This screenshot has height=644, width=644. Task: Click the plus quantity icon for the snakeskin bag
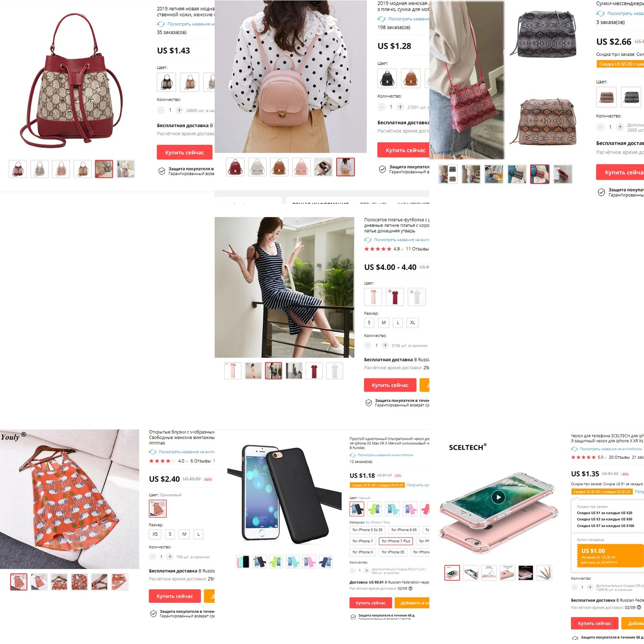pos(620,127)
